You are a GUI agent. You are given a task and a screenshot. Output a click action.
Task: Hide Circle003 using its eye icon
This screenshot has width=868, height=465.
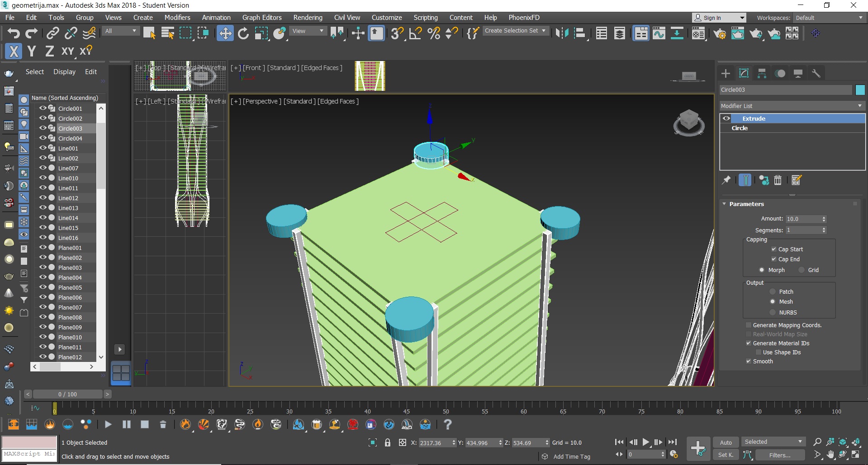pyautogui.click(x=43, y=128)
